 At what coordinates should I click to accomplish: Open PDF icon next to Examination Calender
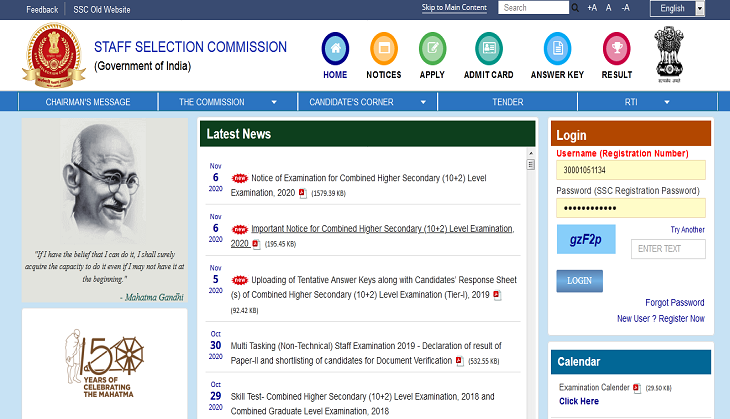637,388
